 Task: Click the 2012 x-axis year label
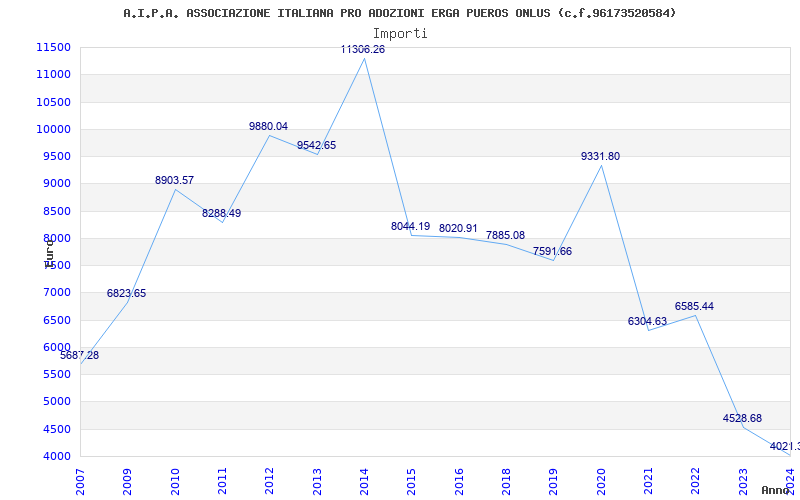tap(269, 481)
